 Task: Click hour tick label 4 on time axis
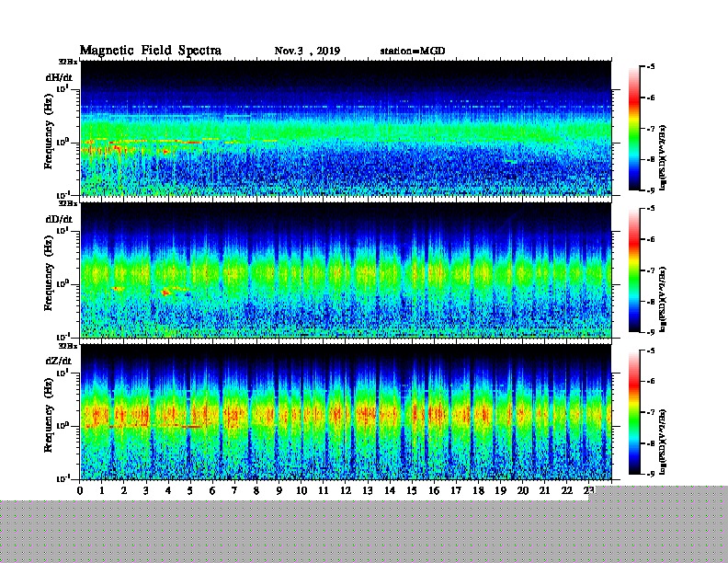point(168,490)
